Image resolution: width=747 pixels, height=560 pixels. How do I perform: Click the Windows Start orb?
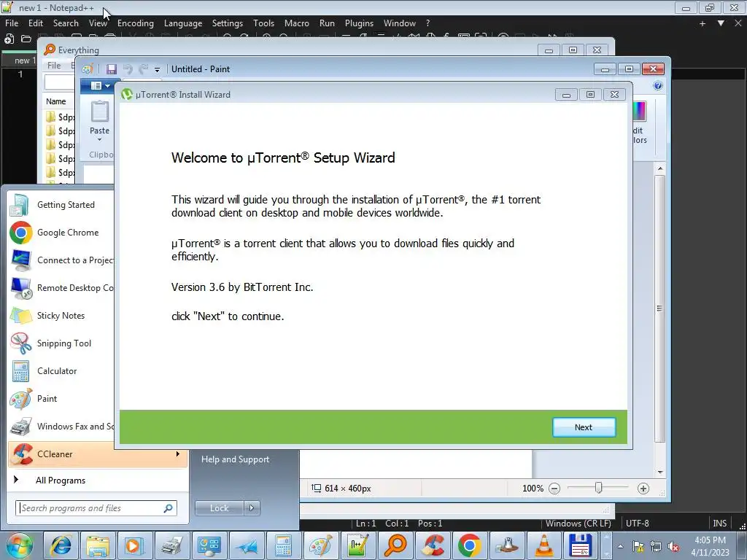[x=19, y=545]
